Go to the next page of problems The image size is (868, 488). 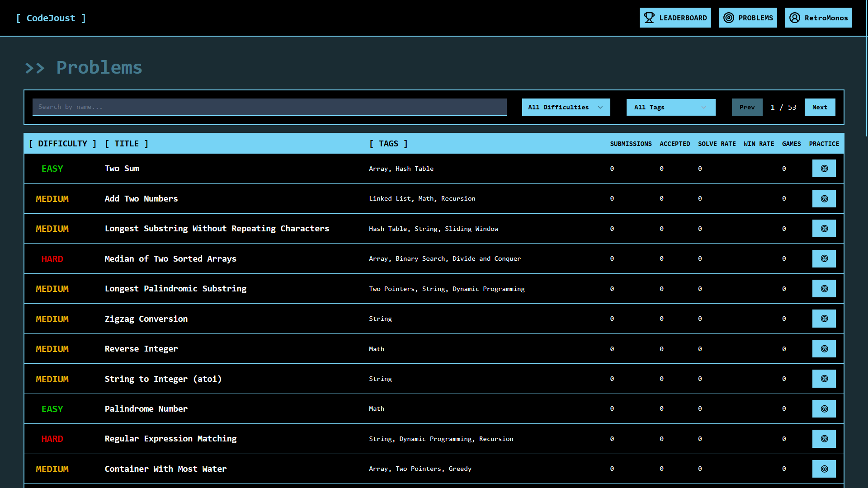[819, 108]
